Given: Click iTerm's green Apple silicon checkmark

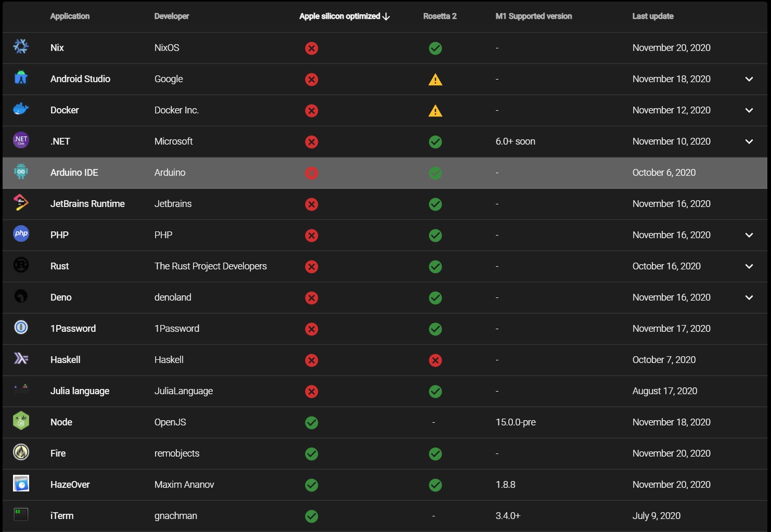Looking at the screenshot, I should tap(312, 516).
